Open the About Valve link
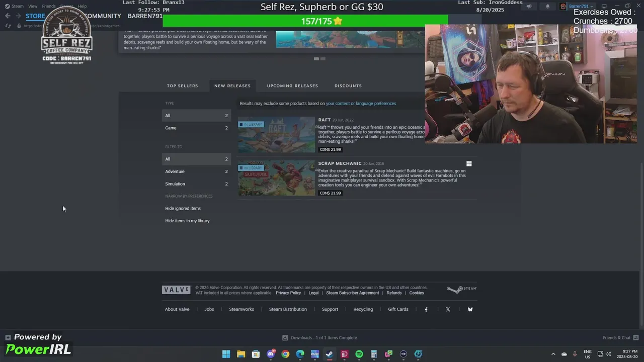644x362 pixels. (177, 309)
